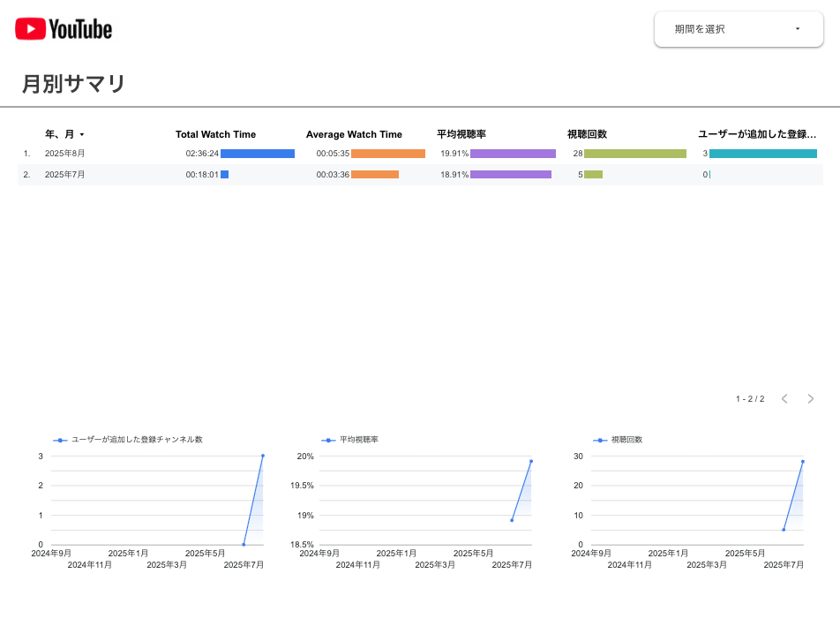The width and height of the screenshot is (840, 619).
Task: Open the 期間を選択 date range dropdown
Action: tap(738, 29)
